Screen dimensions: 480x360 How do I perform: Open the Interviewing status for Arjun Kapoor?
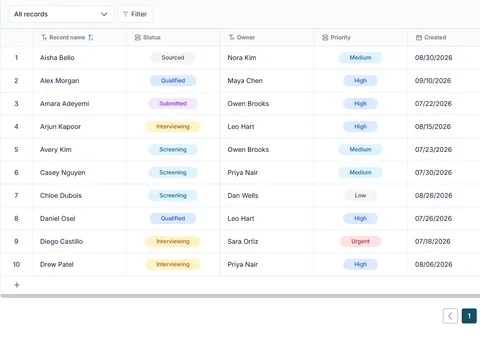(x=173, y=127)
